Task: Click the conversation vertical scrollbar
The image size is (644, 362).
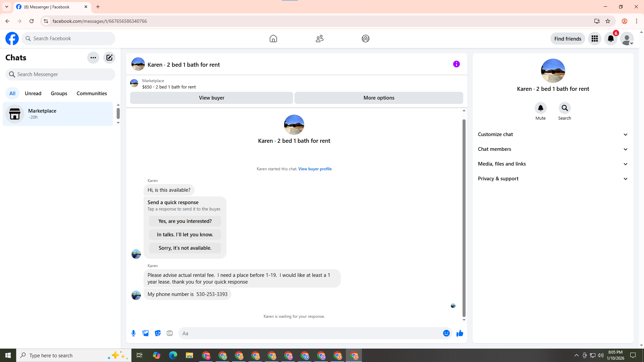Action: 464,218
